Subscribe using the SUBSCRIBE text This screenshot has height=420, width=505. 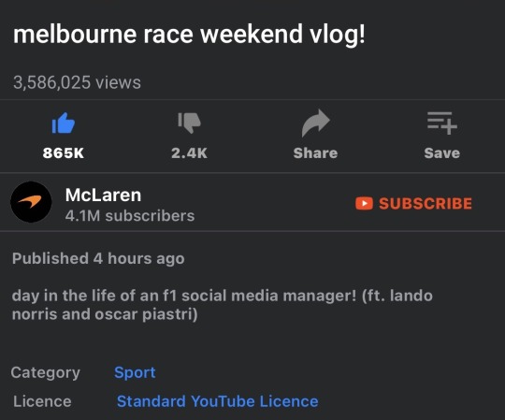[426, 204]
